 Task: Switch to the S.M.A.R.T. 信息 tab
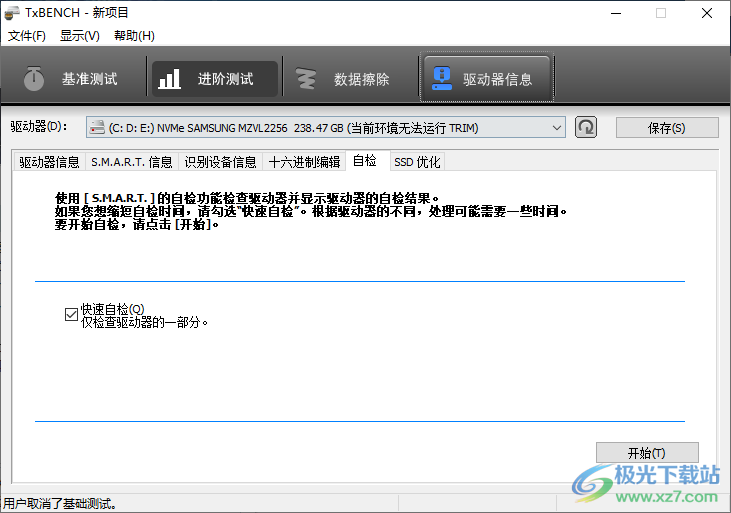click(x=131, y=162)
